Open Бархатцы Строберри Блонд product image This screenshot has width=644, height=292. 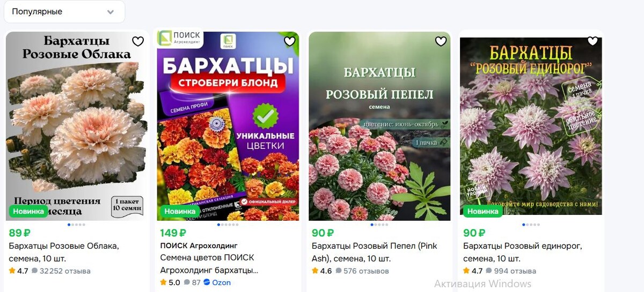[228, 126]
